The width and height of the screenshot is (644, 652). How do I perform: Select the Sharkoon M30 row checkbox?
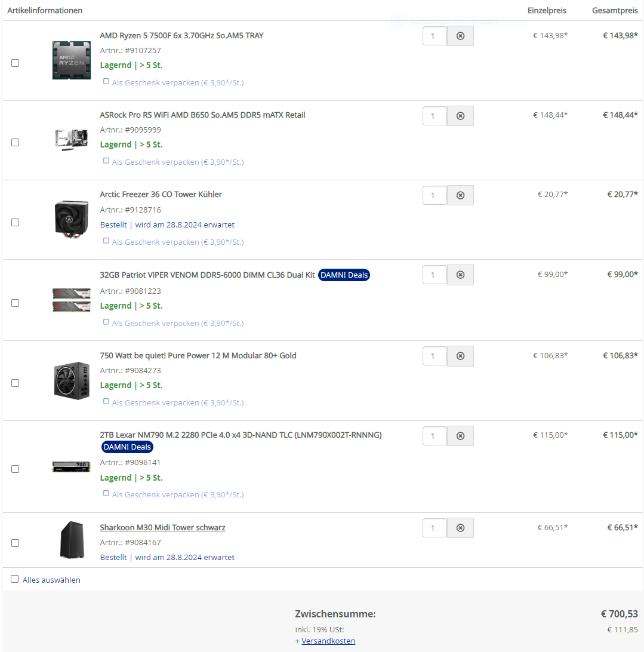[16, 543]
